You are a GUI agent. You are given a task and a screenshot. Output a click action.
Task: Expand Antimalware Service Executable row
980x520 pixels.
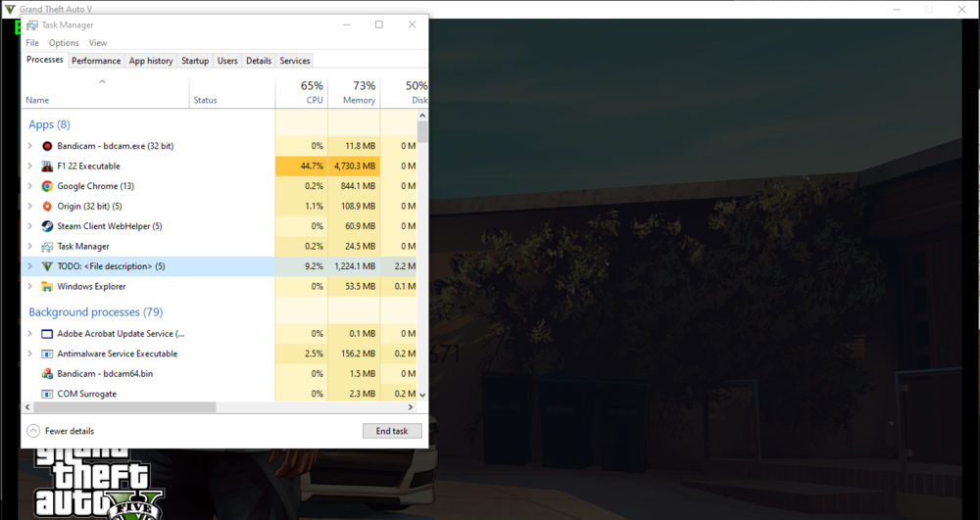[x=29, y=354]
